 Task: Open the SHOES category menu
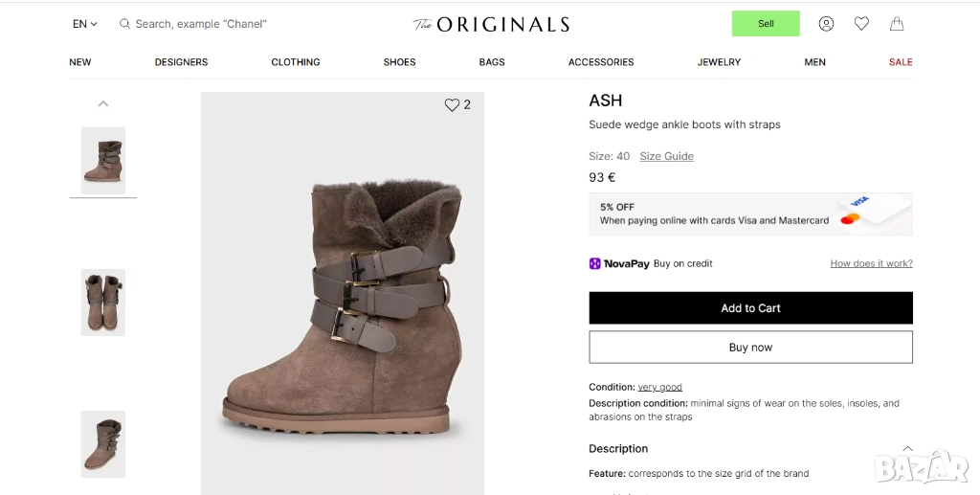pos(399,62)
